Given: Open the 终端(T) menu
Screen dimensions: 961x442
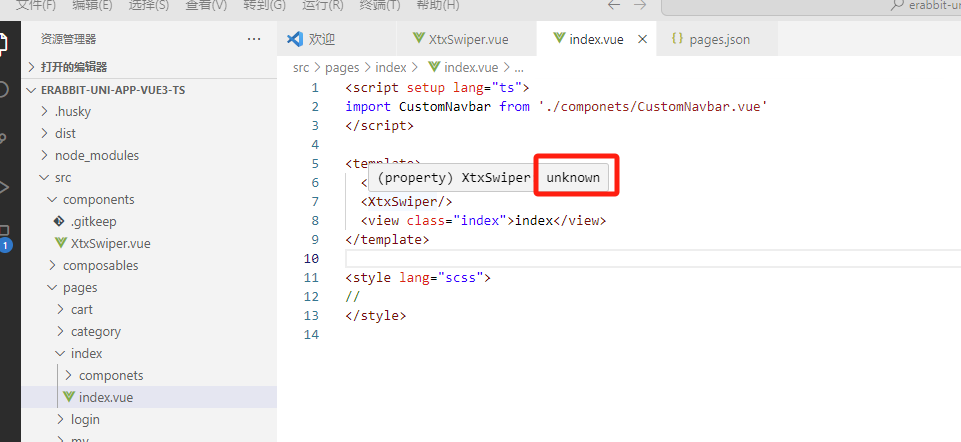Looking at the screenshot, I should [x=379, y=5].
